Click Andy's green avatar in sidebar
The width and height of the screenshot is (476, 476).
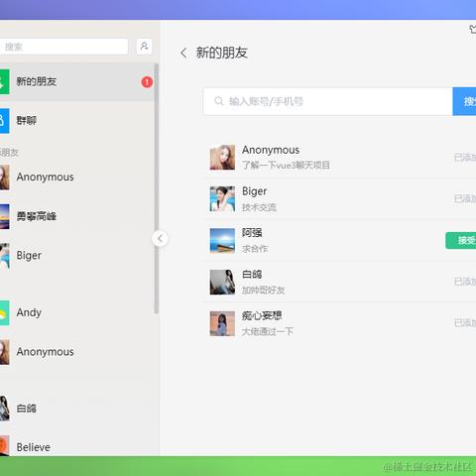(x=4, y=312)
